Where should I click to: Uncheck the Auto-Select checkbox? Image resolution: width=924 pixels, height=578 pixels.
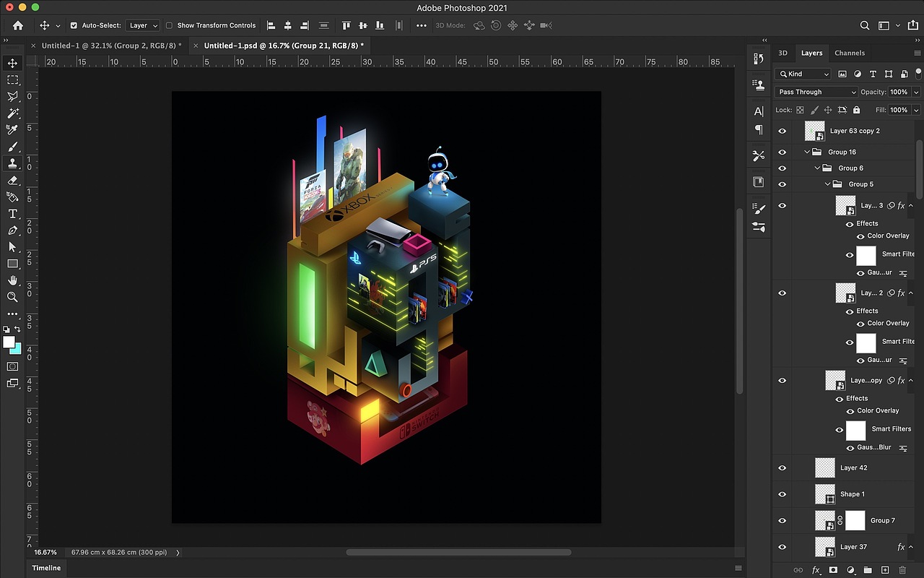coord(74,25)
